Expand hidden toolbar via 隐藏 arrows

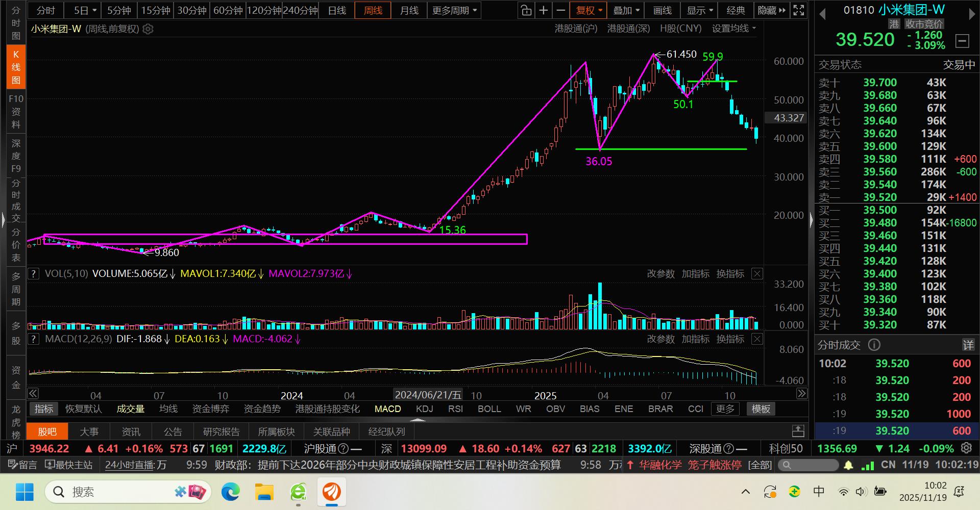click(x=771, y=10)
